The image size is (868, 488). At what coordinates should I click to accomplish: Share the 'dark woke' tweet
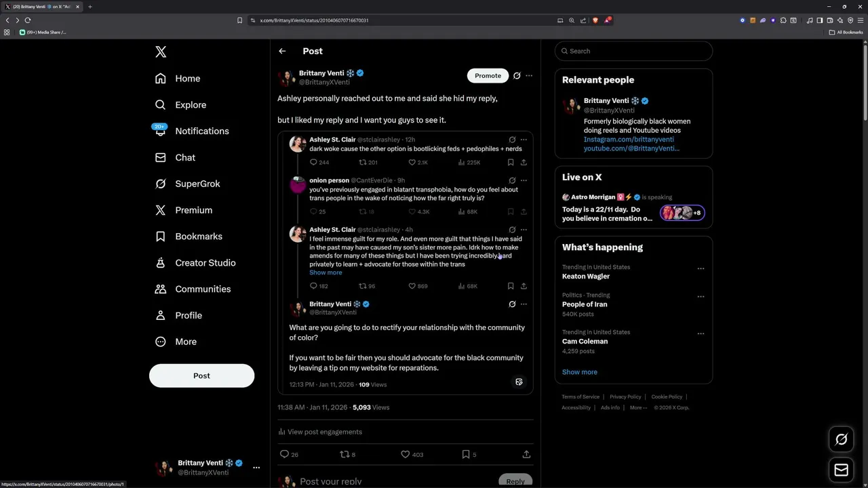coord(524,163)
